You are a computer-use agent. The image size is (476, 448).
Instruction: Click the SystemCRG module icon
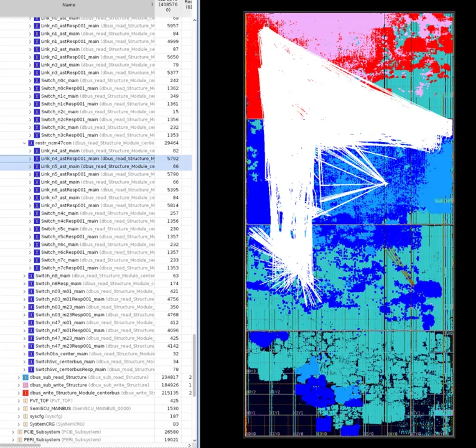click(26, 424)
